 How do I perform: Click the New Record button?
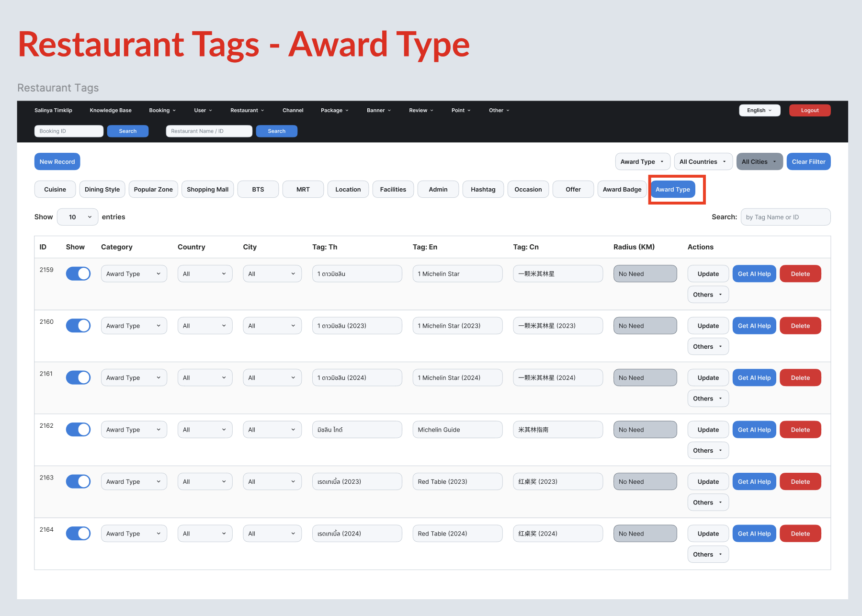(57, 162)
